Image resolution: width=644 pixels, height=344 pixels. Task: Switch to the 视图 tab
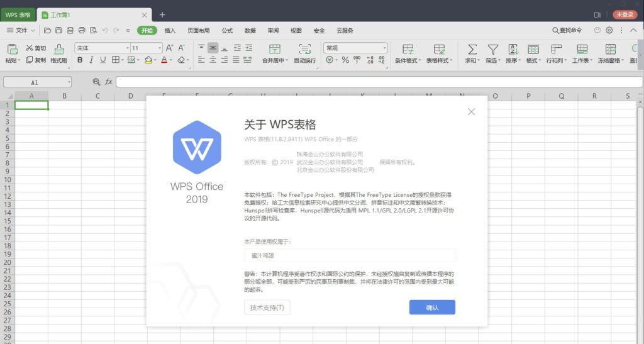pyautogui.click(x=296, y=30)
